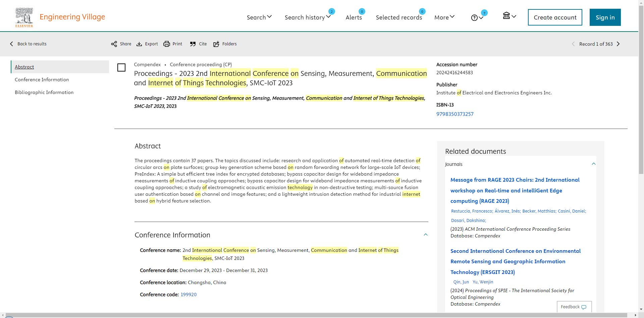Click the Selected records badge count

coord(422,11)
